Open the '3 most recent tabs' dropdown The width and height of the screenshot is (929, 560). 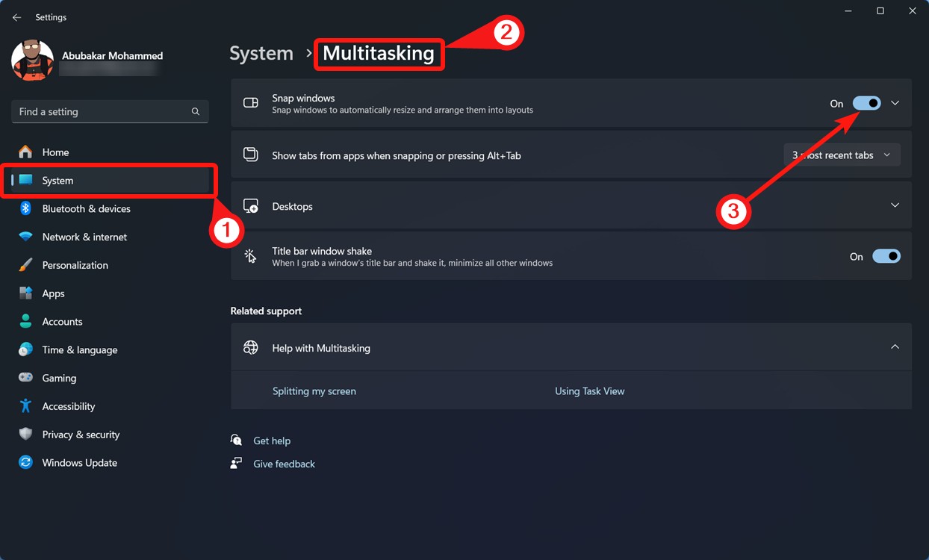pos(842,155)
